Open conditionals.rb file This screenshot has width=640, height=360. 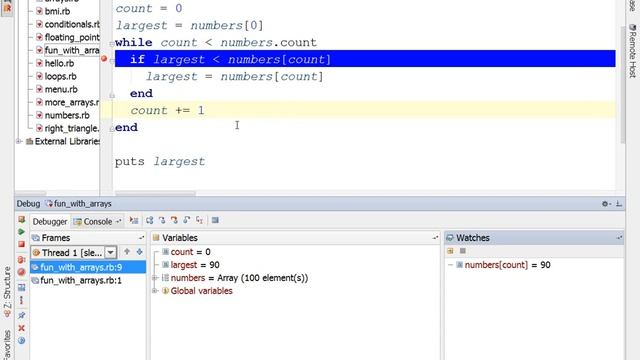pos(68,24)
